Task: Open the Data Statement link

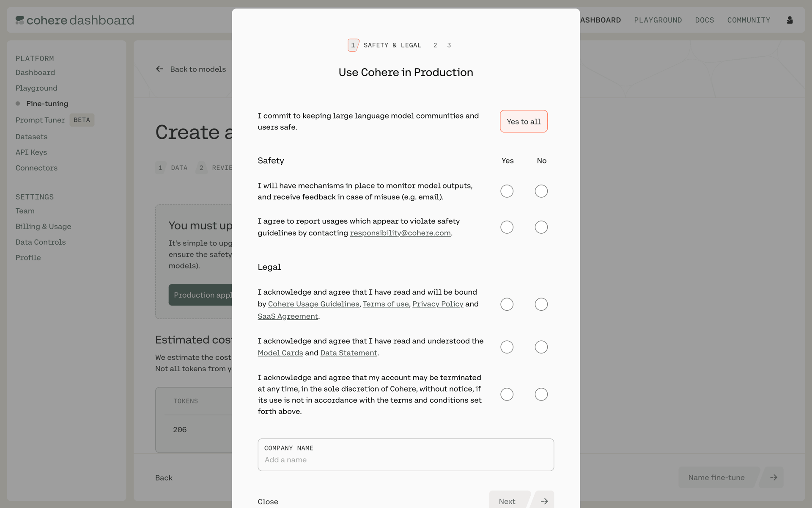Action: click(348, 353)
